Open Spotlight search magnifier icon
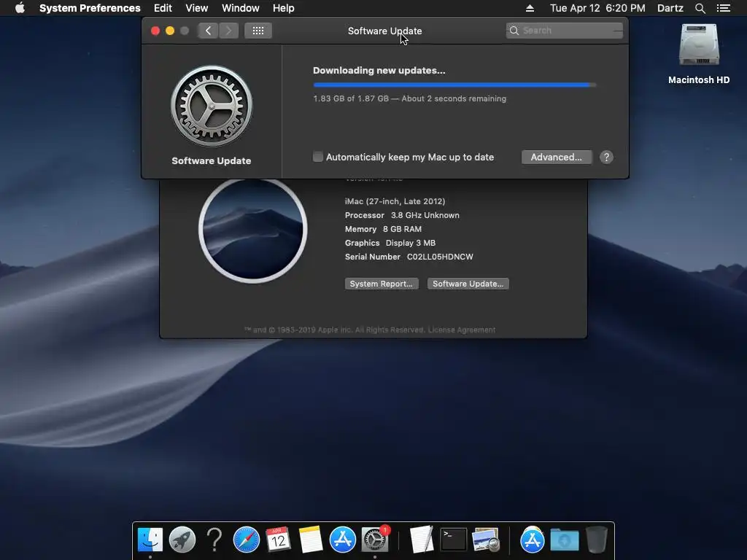Screen dimensions: 747x560 (700, 8)
